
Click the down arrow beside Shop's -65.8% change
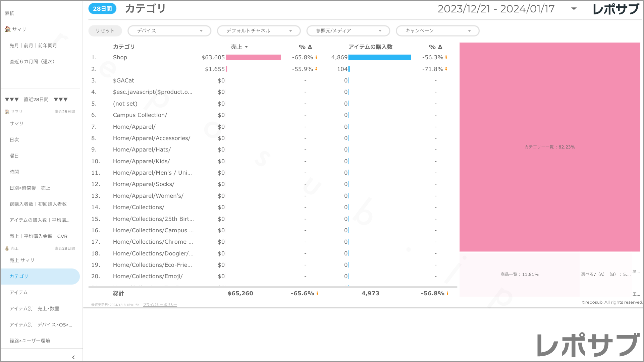coord(316,57)
